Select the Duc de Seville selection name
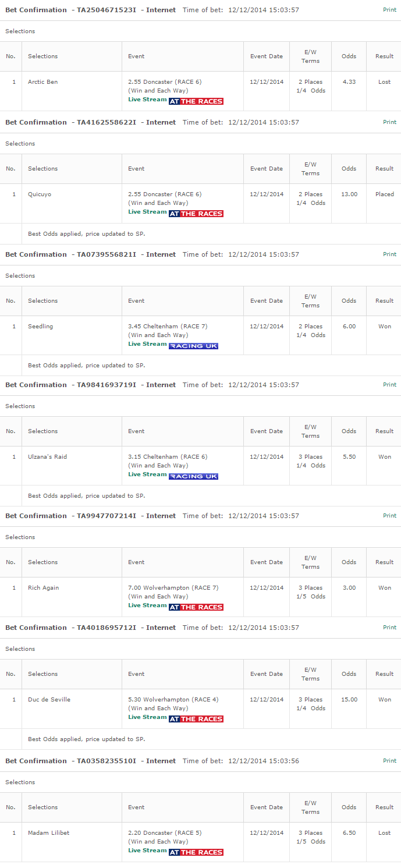401x868 pixels. (49, 700)
